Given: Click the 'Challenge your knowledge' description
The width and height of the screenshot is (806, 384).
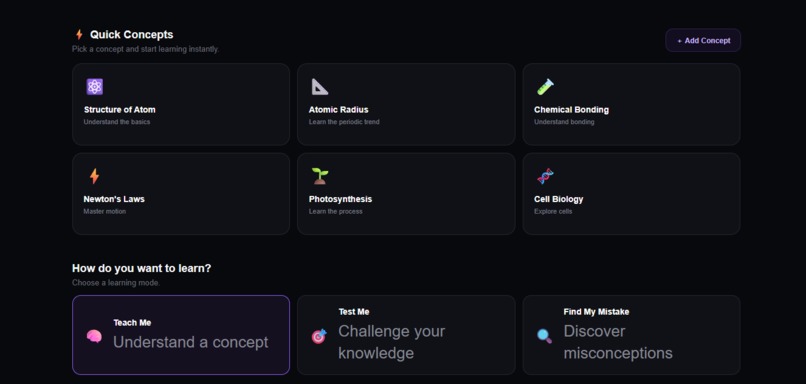Looking at the screenshot, I should tap(392, 342).
